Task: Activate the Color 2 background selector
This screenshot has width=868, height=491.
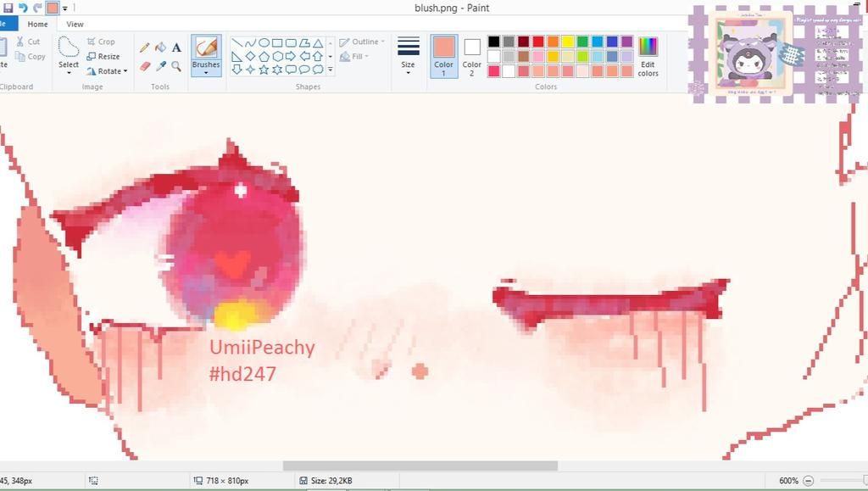Action: point(471,56)
